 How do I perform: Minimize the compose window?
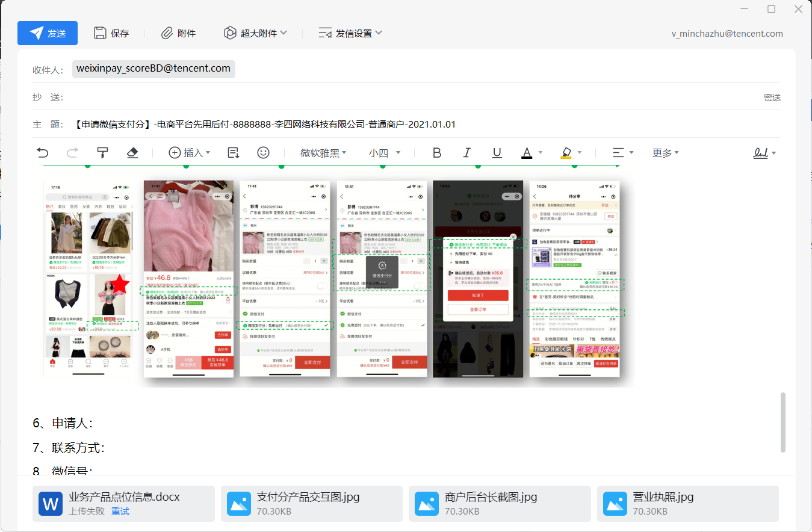click(745, 9)
